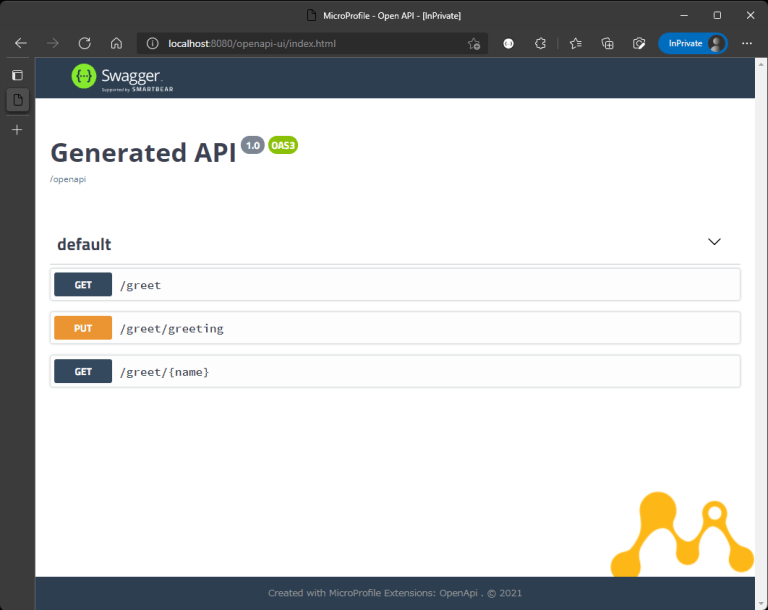Click the Generated API title
The height and width of the screenshot is (610, 768).
click(x=143, y=152)
